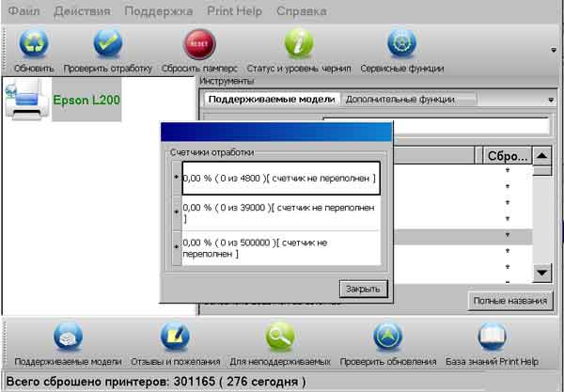The image size is (564, 392).
Task: Click the Обновить refresh icon
Action: click(x=34, y=45)
